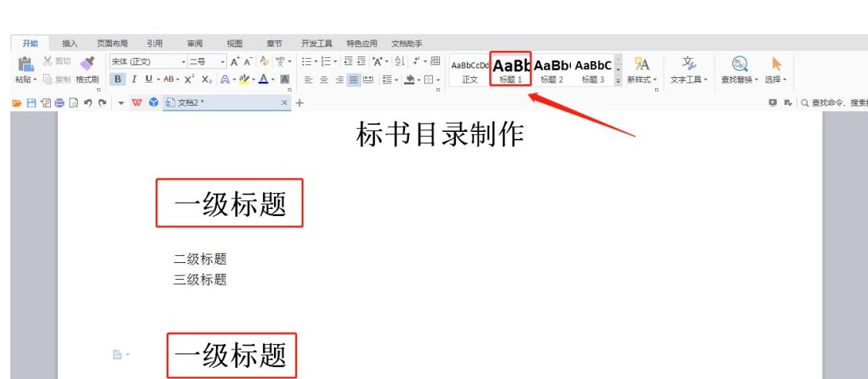Click the phonetic guide (wén) icon

[280, 61]
